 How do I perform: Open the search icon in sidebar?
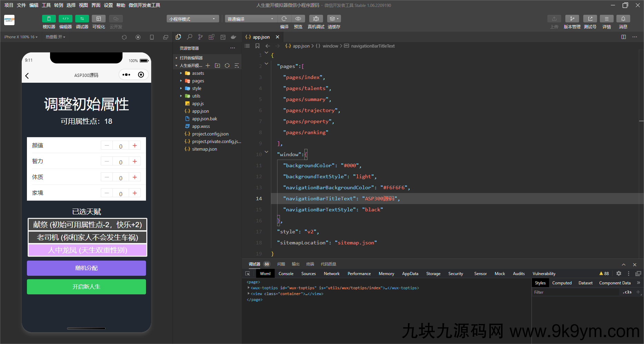pyautogui.click(x=189, y=37)
